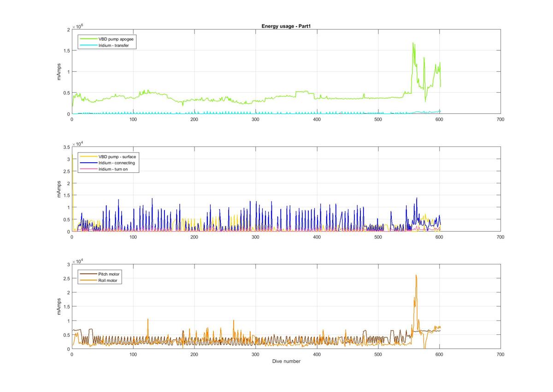Click the ×10^6 exponent label on top plot
The image size is (553, 392).
pyautogui.click(x=77, y=26)
